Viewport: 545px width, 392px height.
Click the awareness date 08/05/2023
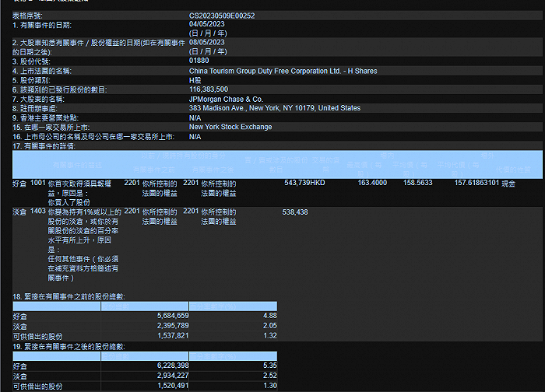point(207,42)
